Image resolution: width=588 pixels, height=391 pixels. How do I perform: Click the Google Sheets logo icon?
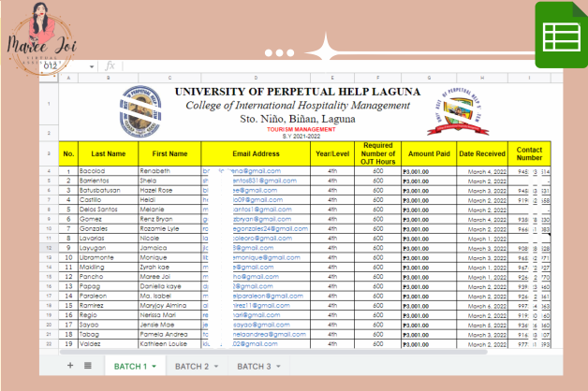[562, 36]
